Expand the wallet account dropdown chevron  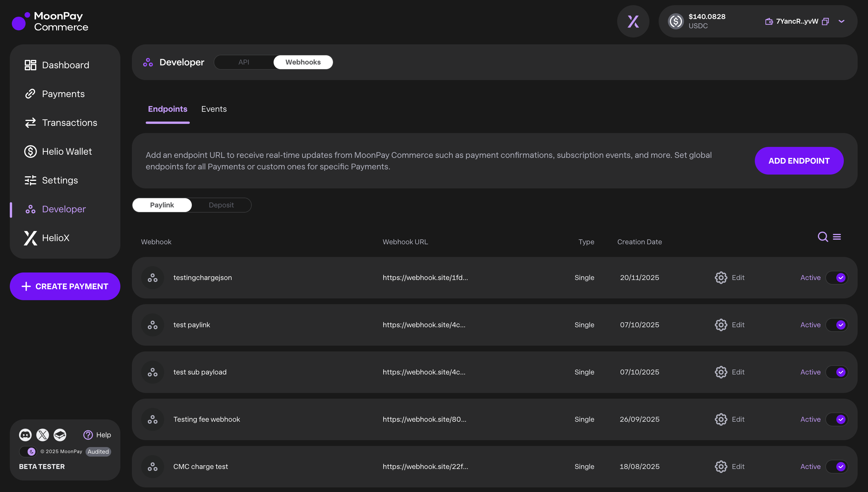[841, 21]
